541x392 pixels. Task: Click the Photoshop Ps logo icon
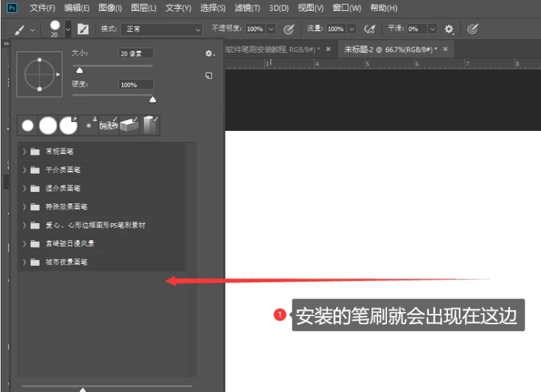(x=12, y=7)
